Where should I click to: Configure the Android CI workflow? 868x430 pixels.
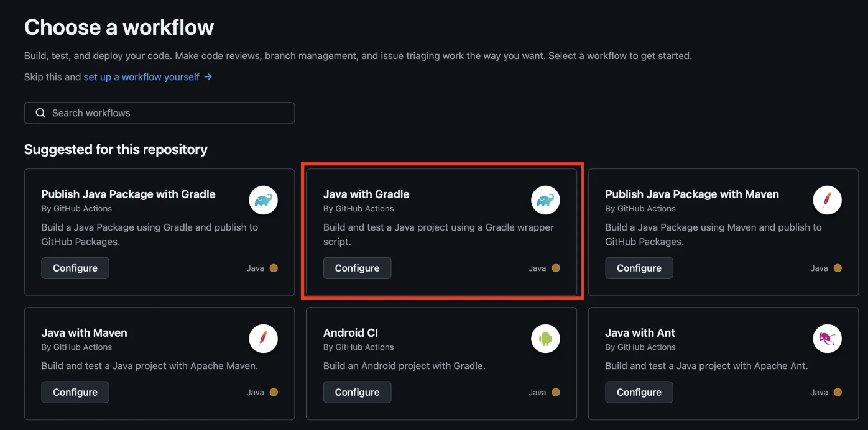point(357,392)
